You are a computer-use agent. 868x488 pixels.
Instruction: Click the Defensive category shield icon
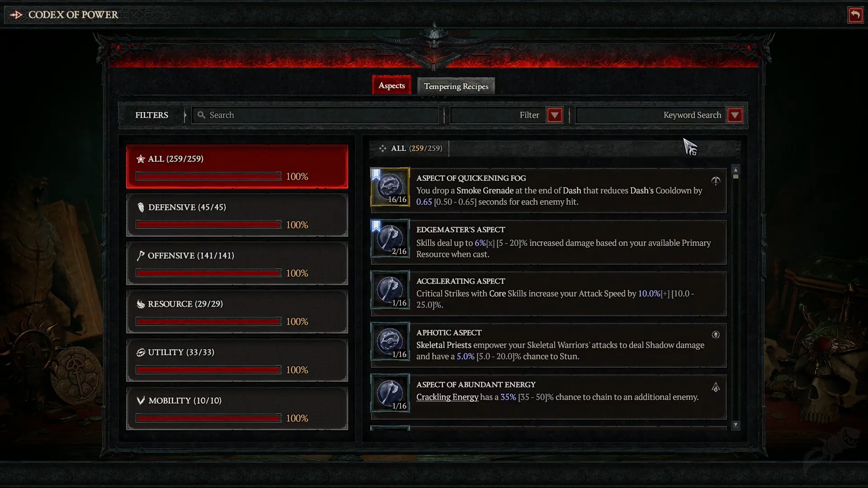pyautogui.click(x=141, y=207)
